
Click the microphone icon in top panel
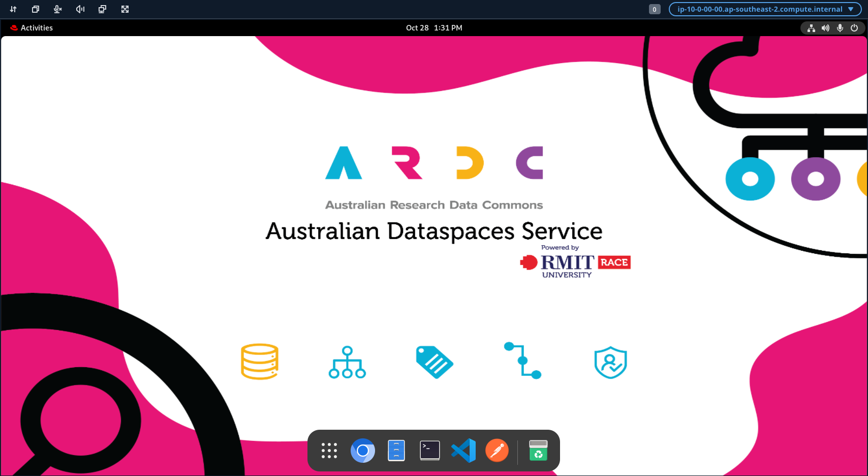point(840,28)
